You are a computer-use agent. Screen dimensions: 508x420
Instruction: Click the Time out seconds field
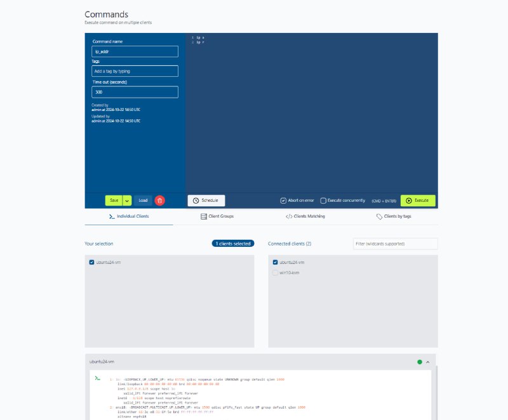tap(135, 92)
